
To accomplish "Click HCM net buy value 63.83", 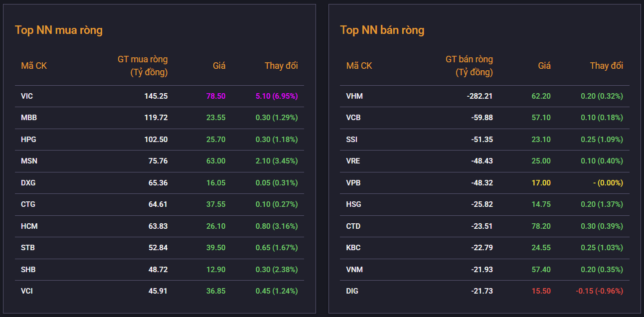I will 158,226.
